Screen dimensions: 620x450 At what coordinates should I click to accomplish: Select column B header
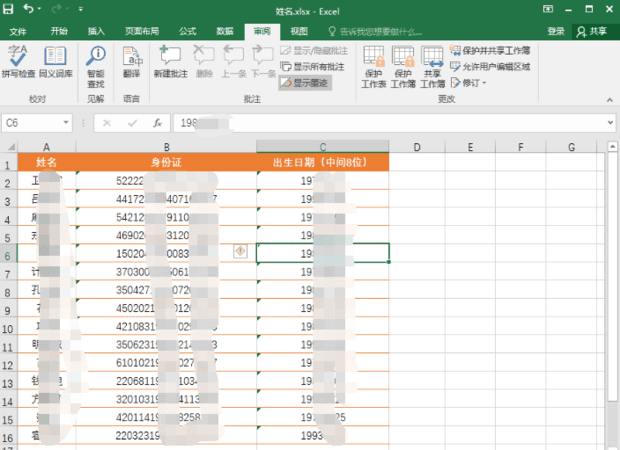click(166, 147)
